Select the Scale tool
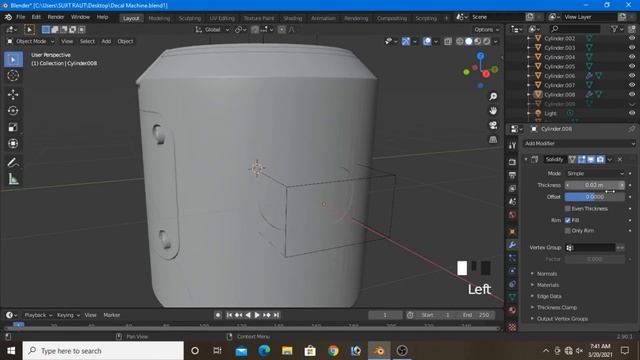Image resolution: width=640 pixels, height=360 pixels. [x=13, y=127]
